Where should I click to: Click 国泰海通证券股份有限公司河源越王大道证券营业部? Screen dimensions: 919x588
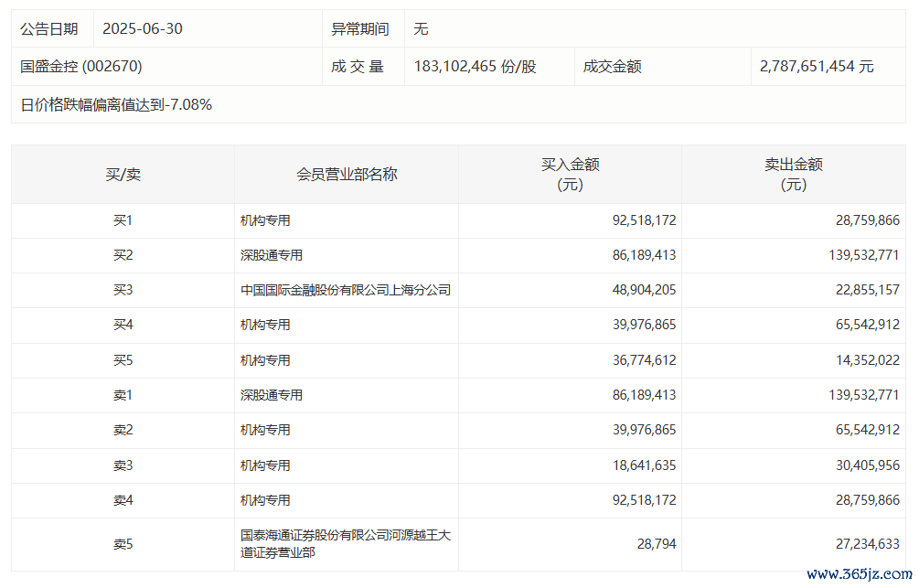(346, 543)
